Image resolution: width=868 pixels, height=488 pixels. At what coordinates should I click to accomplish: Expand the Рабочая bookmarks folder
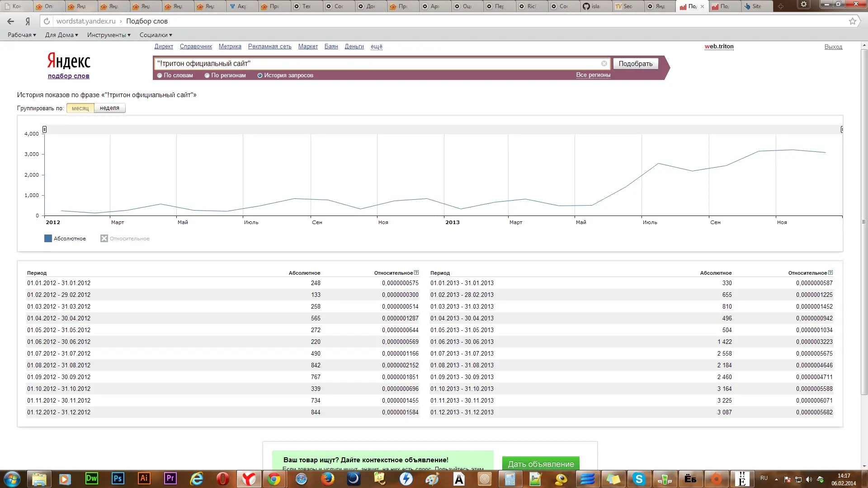coord(22,35)
